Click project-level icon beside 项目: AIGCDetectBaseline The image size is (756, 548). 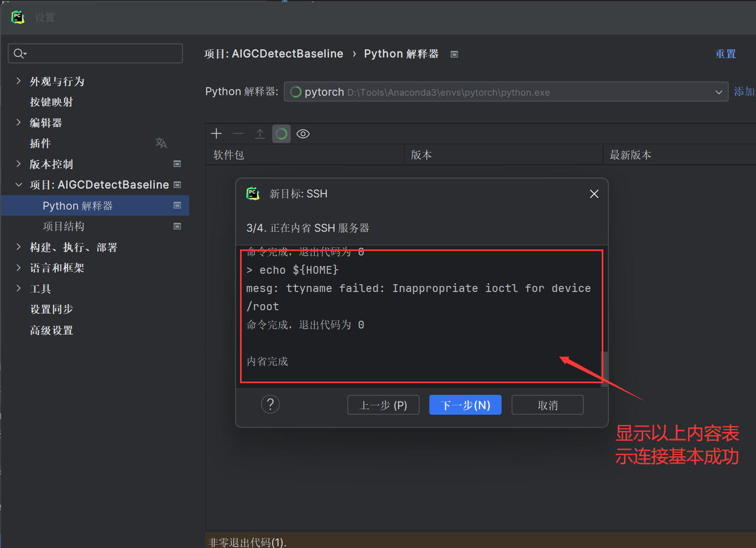tap(177, 184)
